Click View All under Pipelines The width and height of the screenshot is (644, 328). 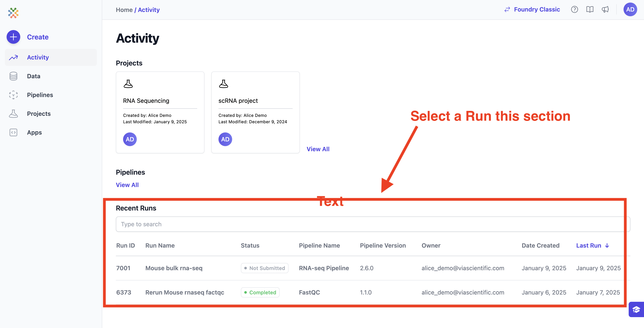pyautogui.click(x=127, y=185)
